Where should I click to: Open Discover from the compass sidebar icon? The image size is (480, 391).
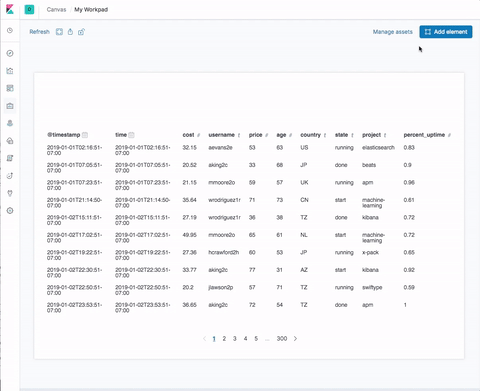click(10, 53)
